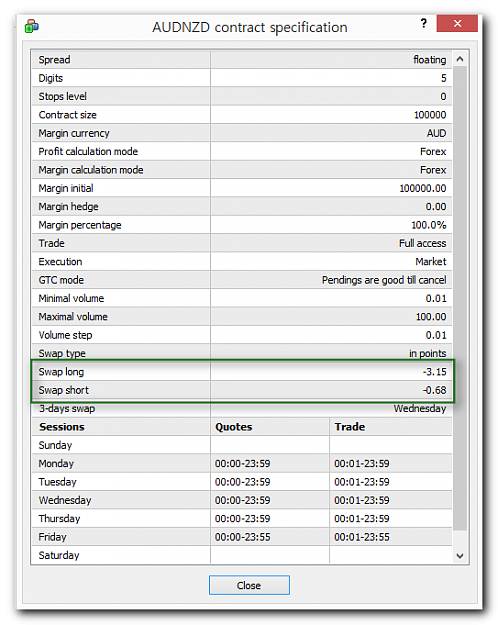Select the 3-days swap label
498x625 pixels.
coord(67,408)
